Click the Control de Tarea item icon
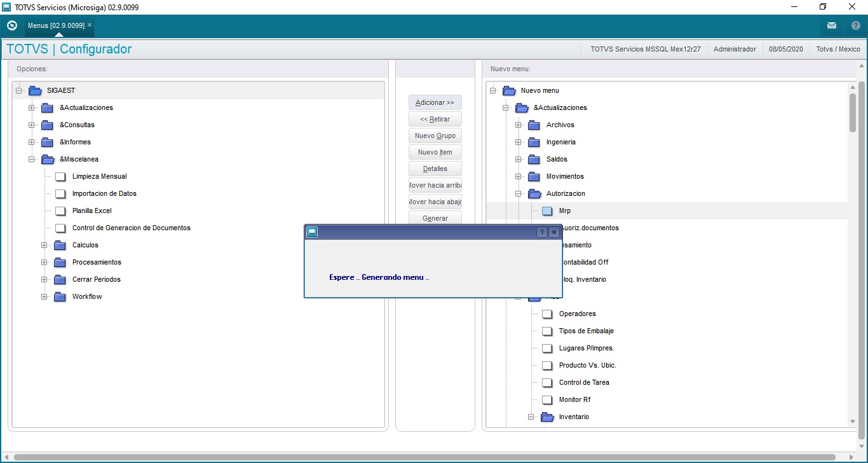This screenshot has height=463, width=868. (547, 382)
